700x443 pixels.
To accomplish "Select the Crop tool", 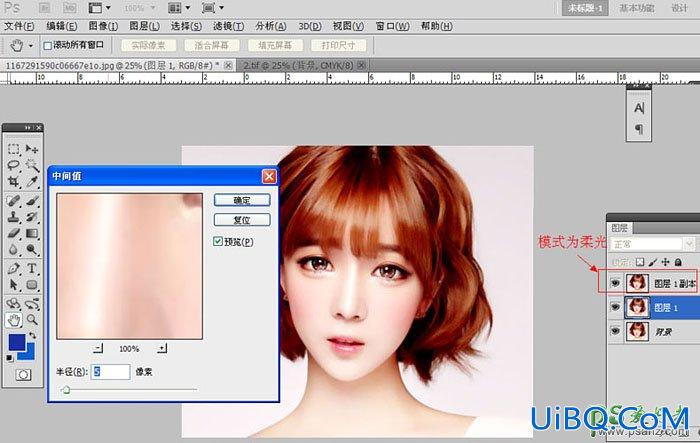I will 13,181.
